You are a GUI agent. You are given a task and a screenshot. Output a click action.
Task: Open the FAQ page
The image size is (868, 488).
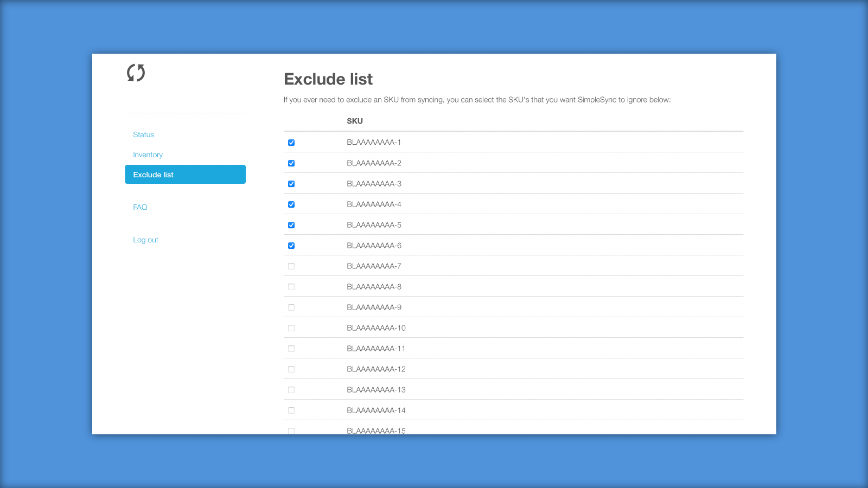[140, 207]
